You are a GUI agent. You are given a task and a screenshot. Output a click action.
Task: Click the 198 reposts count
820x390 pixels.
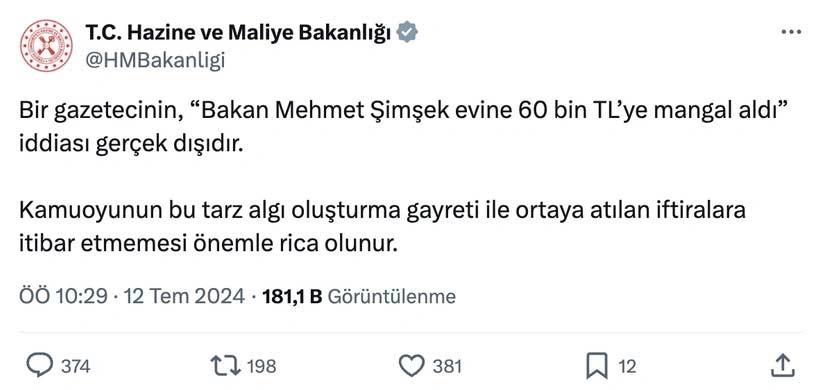(261, 366)
